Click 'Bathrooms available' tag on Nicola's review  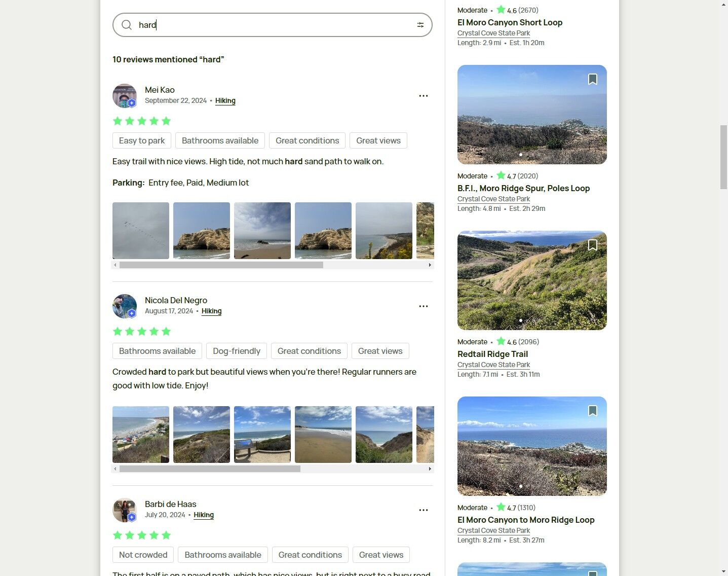click(x=157, y=351)
